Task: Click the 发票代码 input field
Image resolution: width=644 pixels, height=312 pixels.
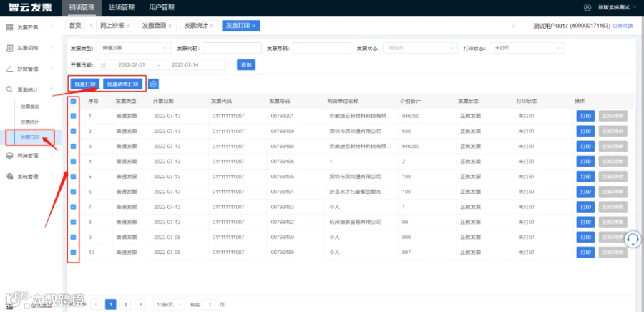Action: pyautogui.click(x=232, y=48)
